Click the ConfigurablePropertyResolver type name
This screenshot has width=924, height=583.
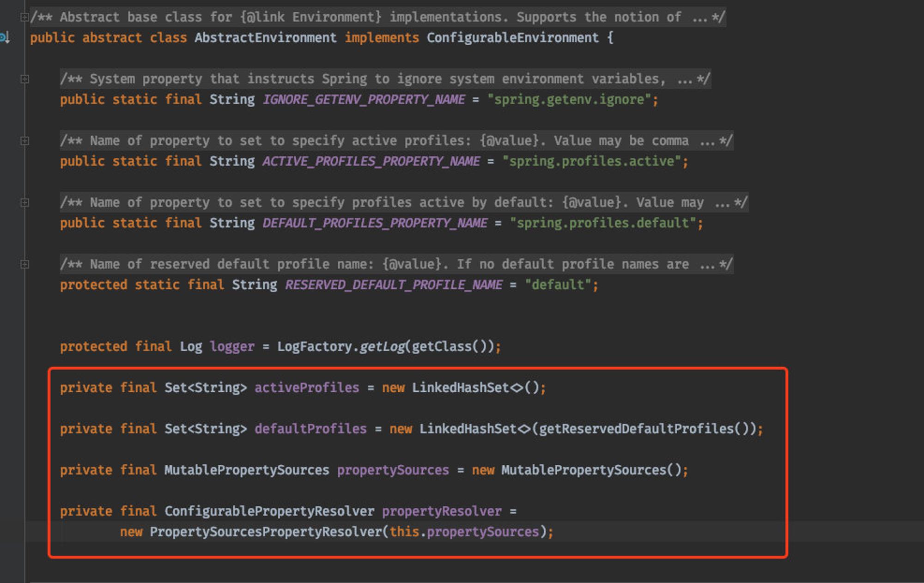coord(269,511)
